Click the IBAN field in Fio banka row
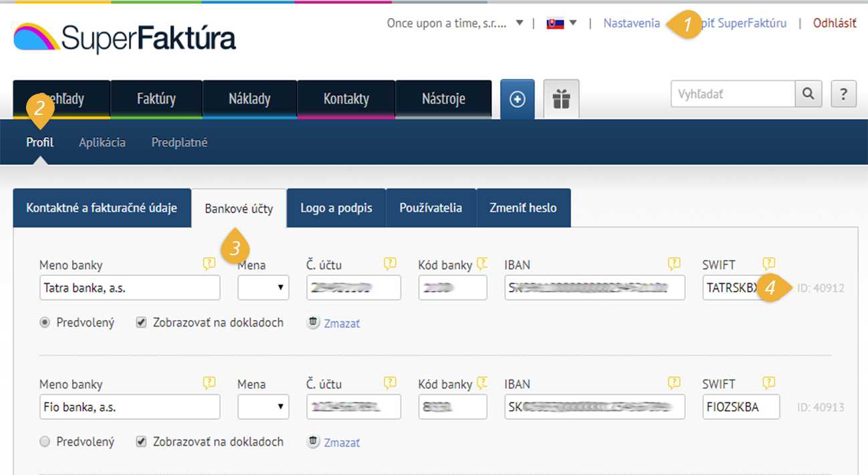Image resolution: width=868 pixels, height=475 pixels. pyautogui.click(x=595, y=407)
